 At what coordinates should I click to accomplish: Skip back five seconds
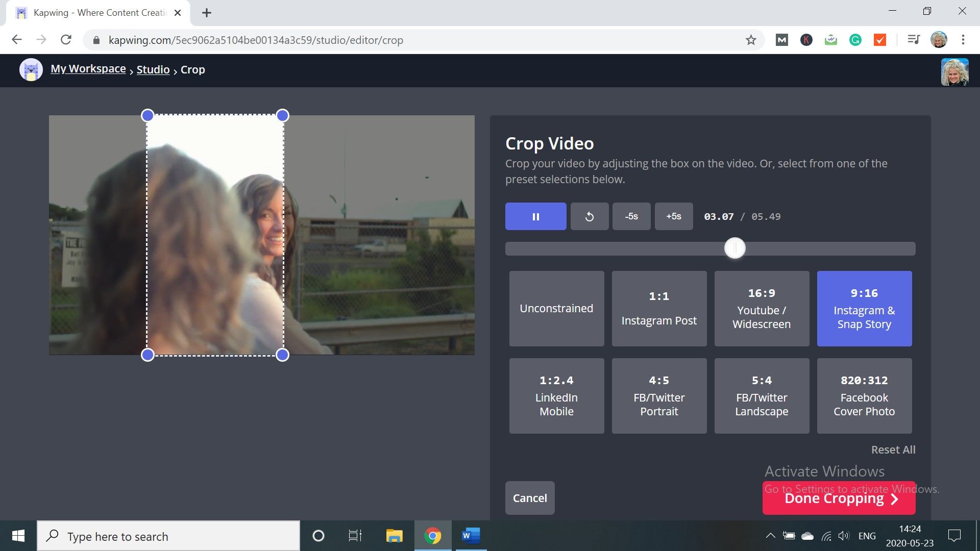[x=631, y=216]
